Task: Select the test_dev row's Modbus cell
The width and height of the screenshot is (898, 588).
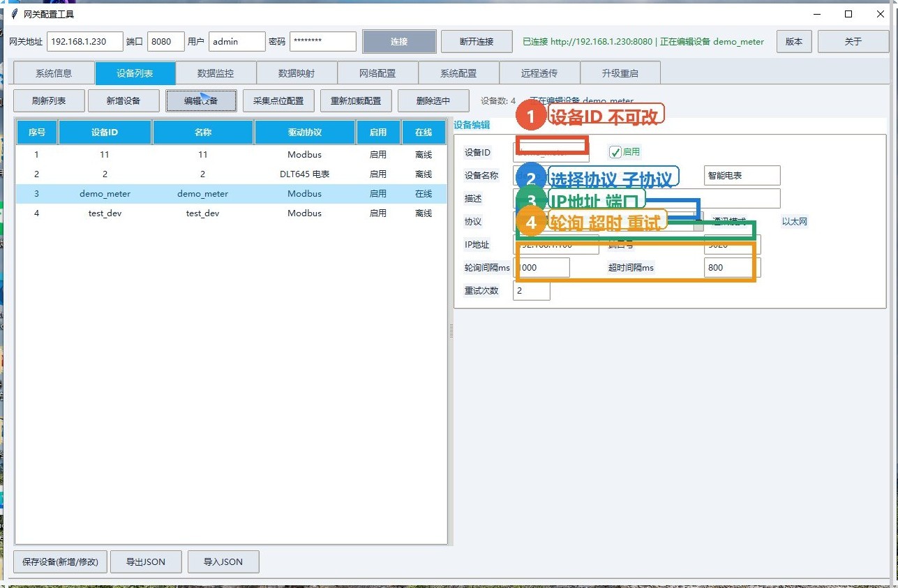Action: coord(305,213)
